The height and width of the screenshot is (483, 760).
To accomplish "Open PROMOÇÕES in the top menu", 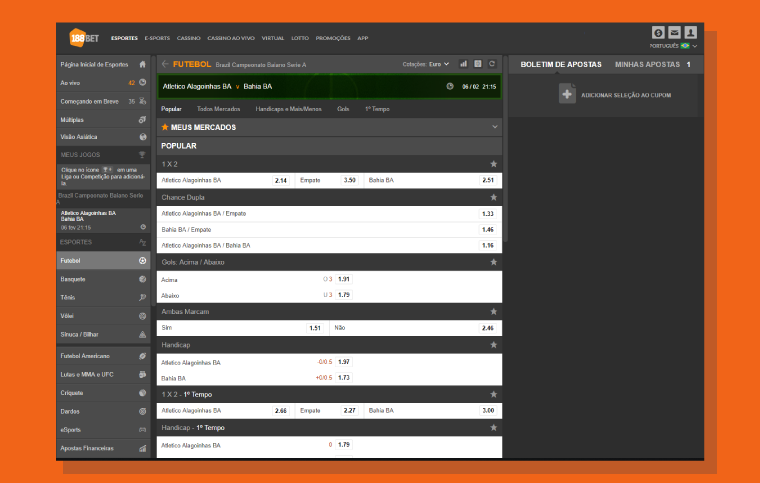I will tap(333, 38).
